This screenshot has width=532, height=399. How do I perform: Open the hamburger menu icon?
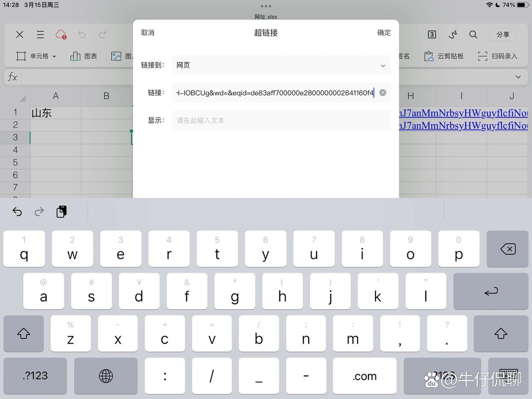coord(40,34)
